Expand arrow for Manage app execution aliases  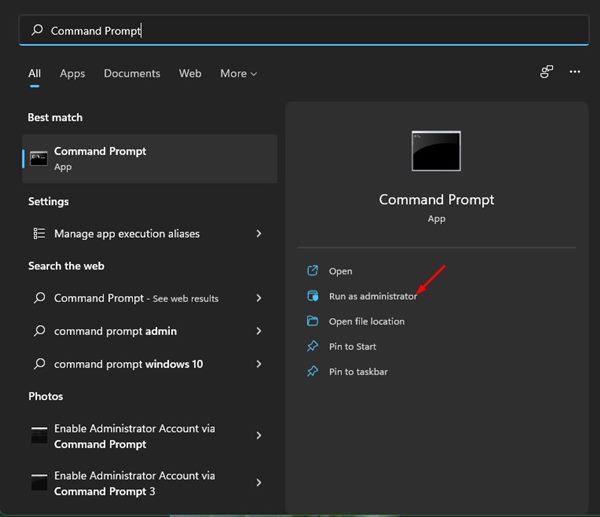point(259,234)
